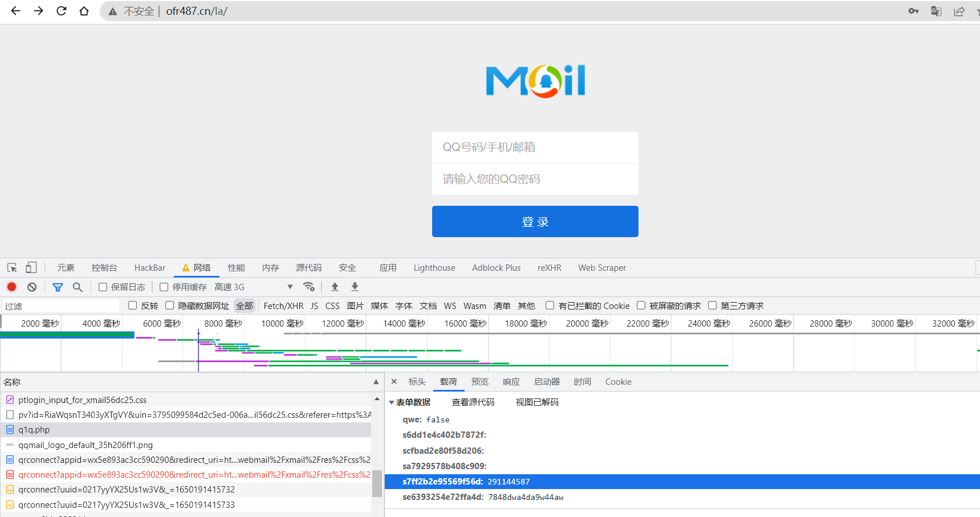980x517 pixels.
Task: Click the record network log button
Action: tap(11, 287)
